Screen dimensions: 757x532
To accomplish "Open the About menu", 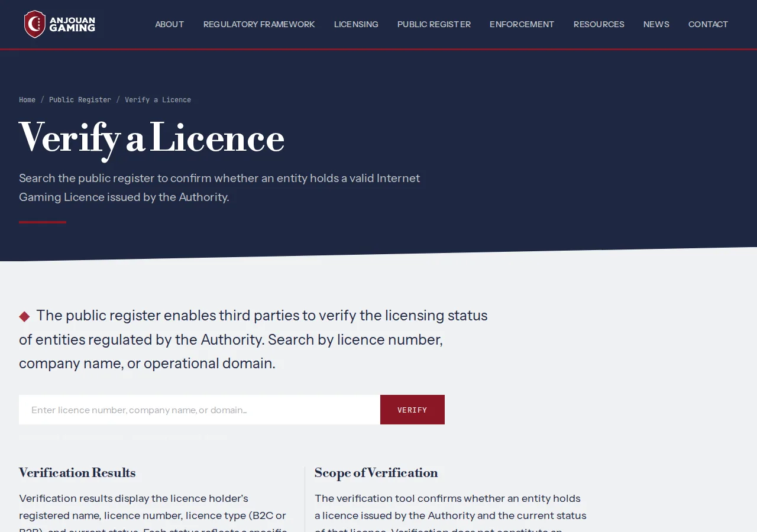I will click(170, 24).
